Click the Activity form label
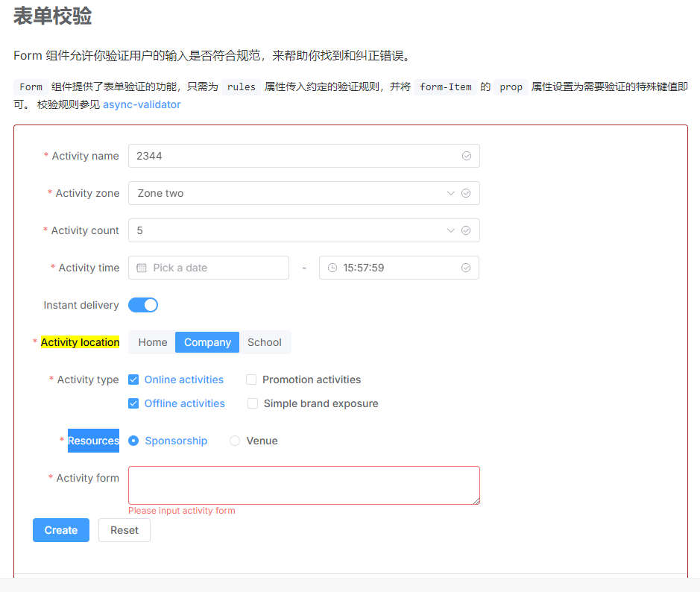This screenshot has width=700, height=592. click(x=87, y=478)
